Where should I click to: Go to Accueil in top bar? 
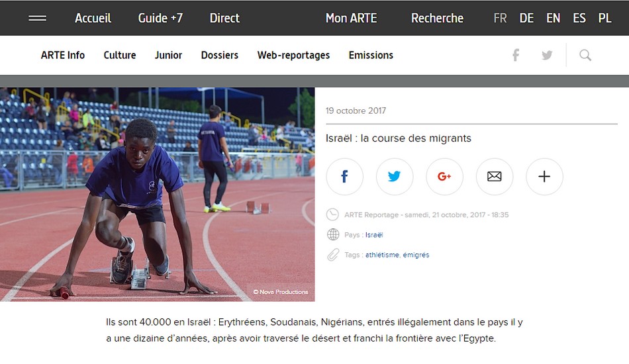(x=93, y=18)
